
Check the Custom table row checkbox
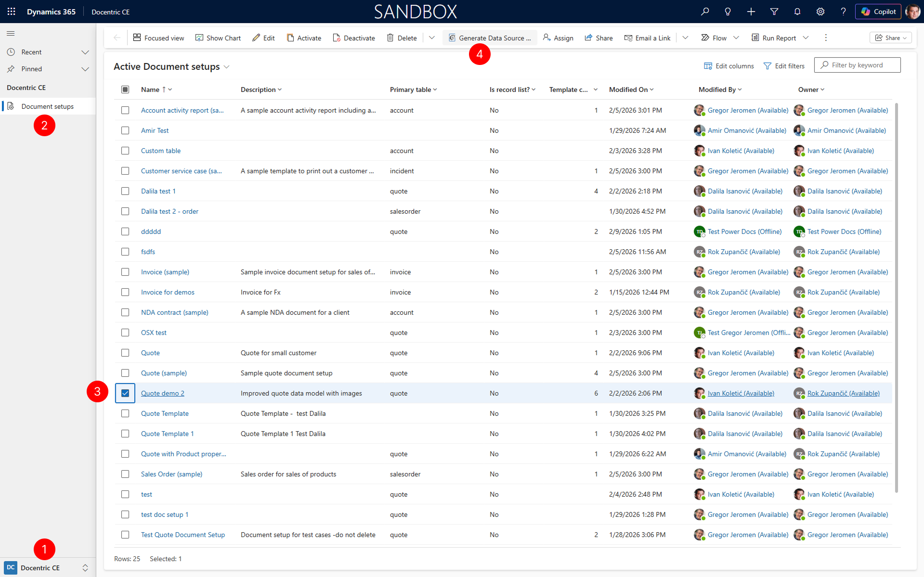[125, 151]
